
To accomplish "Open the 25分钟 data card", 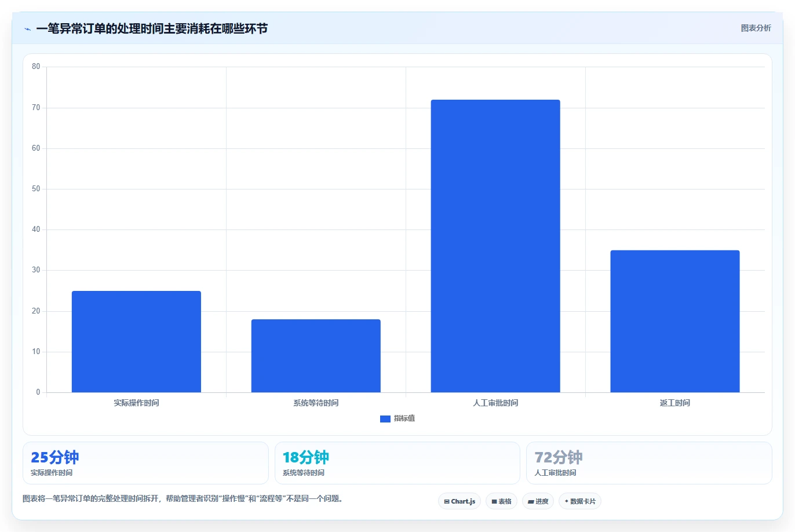I will tap(145, 463).
